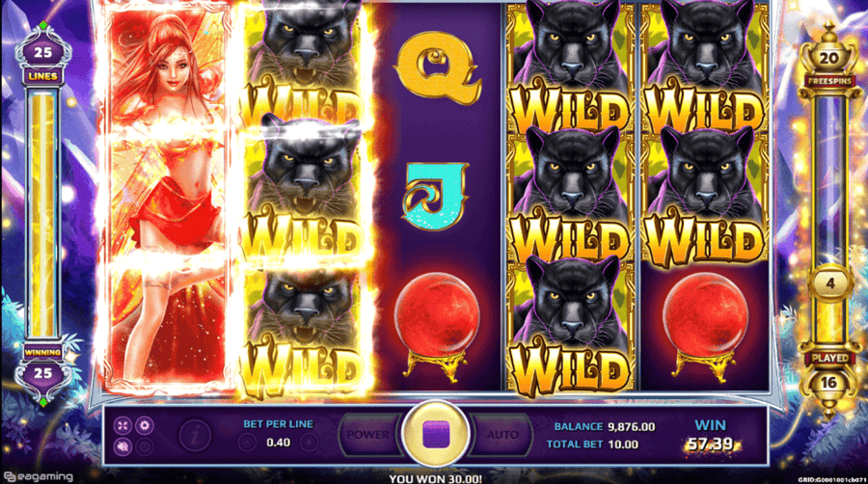Toggle fullscreen mode icon
This screenshot has height=484, width=868.
tap(122, 425)
